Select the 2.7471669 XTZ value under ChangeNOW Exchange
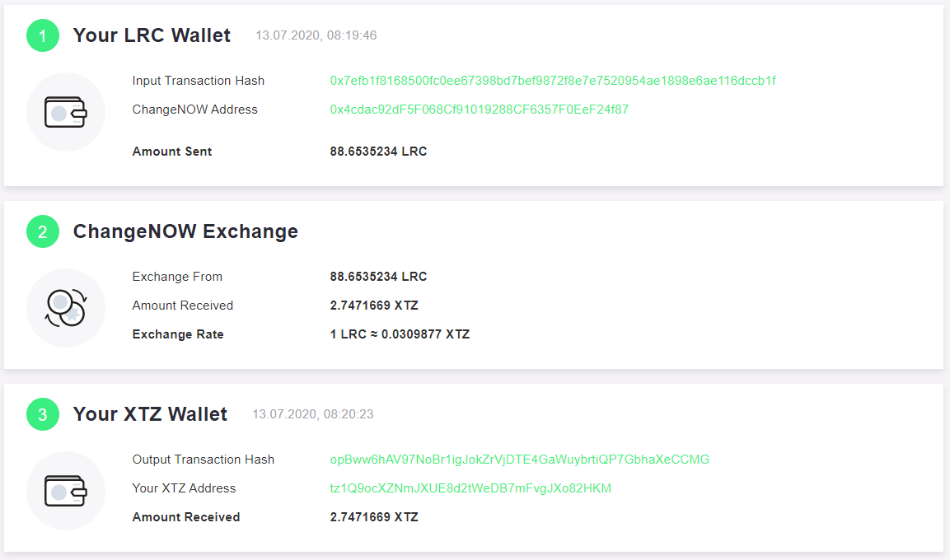This screenshot has height=560, width=950. point(374,306)
